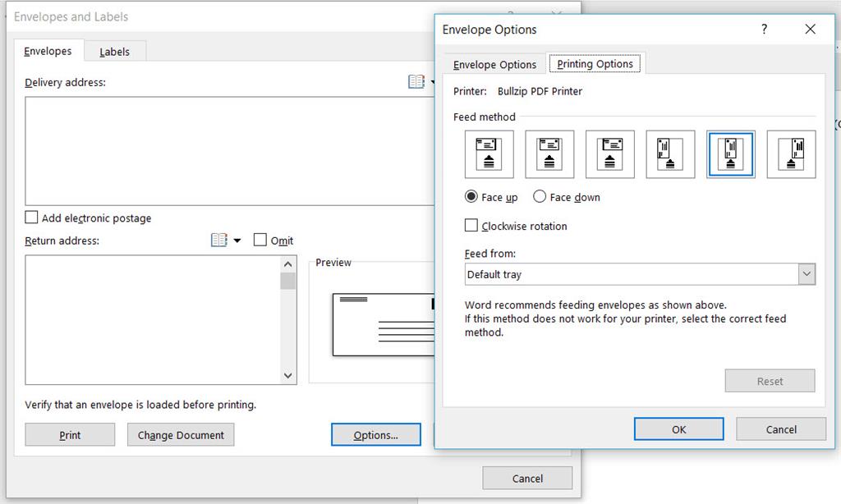Viewport: 841px width, 504px height.
Task: Click Return address scrollbar up arrow
Action: click(288, 263)
